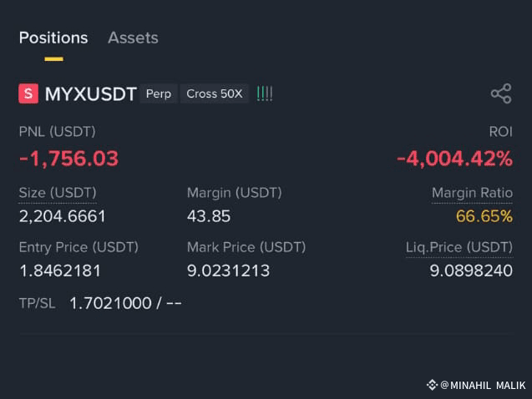Click the Margin (USDT) amount 43.85
Screen dimensions: 532x399
(209, 216)
